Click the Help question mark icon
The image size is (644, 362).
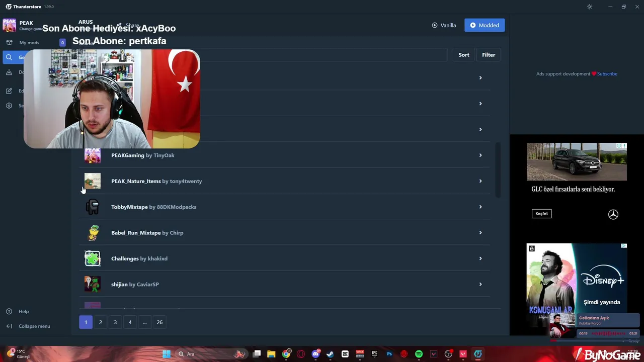coord(9,311)
